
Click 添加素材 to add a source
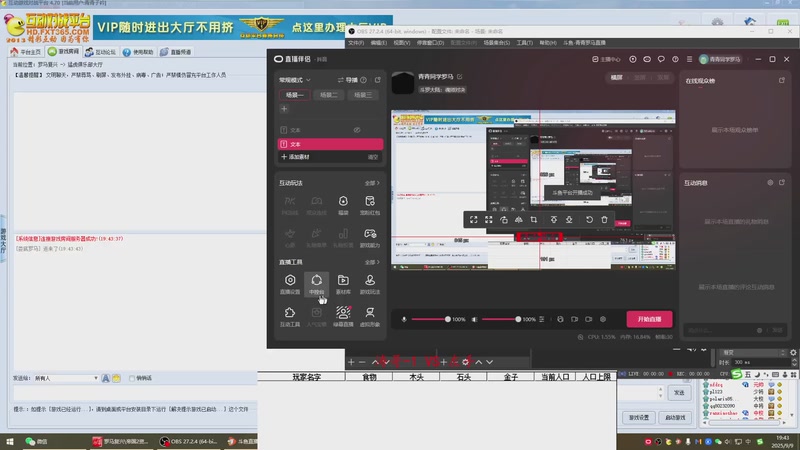coord(295,157)
